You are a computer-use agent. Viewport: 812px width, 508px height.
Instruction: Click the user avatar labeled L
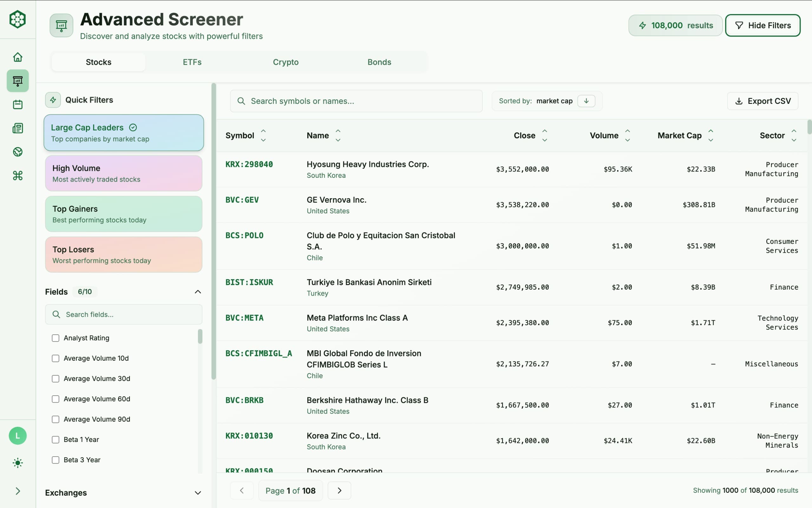coord(17,436)
